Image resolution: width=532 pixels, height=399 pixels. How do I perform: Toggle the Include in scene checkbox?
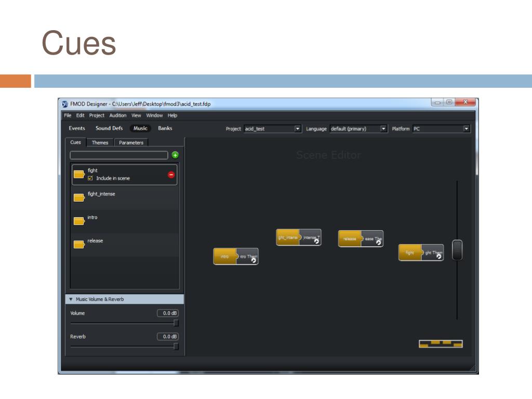click(90, 178)
